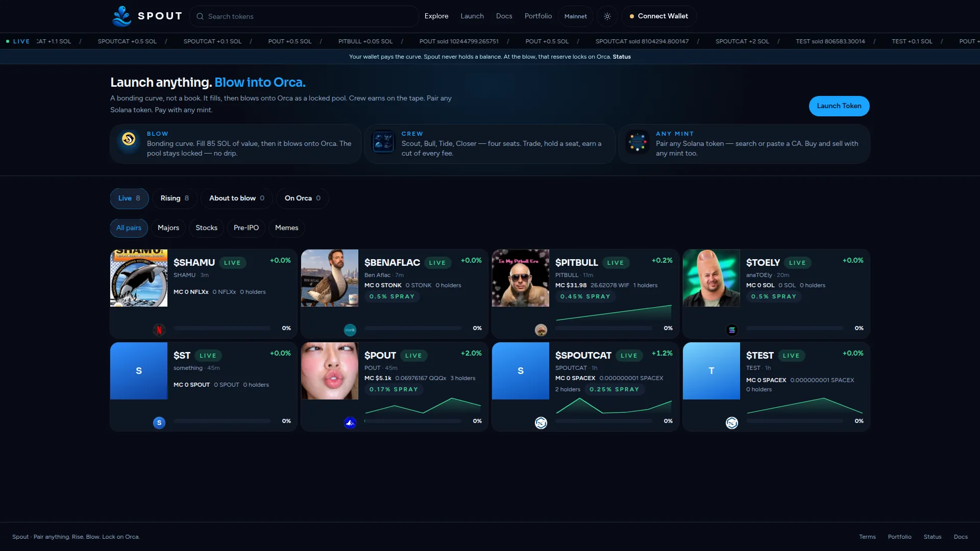Filter by Memes pairs
This screenshot has height=551, width=980.
click(x=287, y=228)
